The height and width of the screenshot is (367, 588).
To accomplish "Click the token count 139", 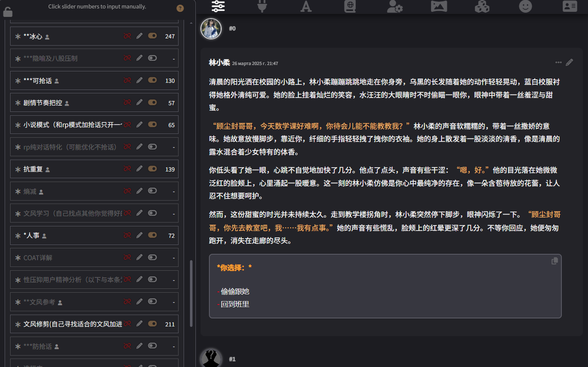I will coord(170,169).
